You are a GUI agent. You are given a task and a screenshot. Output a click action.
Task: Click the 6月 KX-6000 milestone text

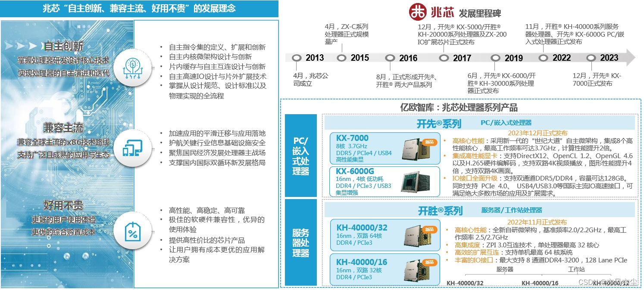click(x=502, y=82)
